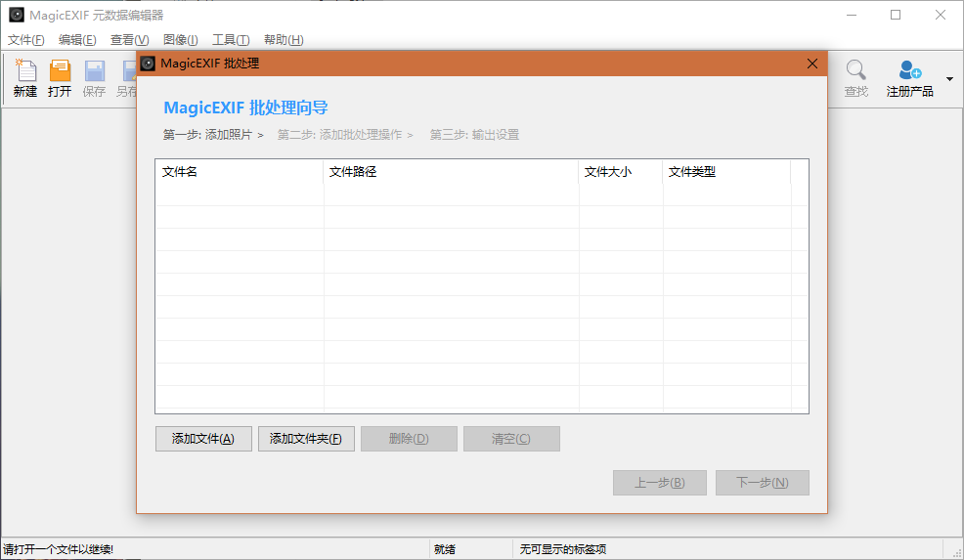The image size is (964, 560).
Task: Click the 删除(D) button
Action: 409,439
